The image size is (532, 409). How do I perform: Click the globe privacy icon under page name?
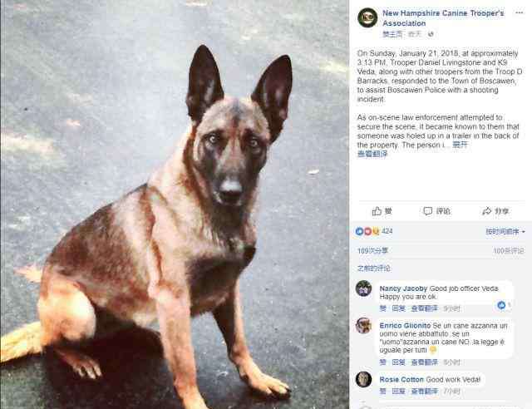[431, 34]
